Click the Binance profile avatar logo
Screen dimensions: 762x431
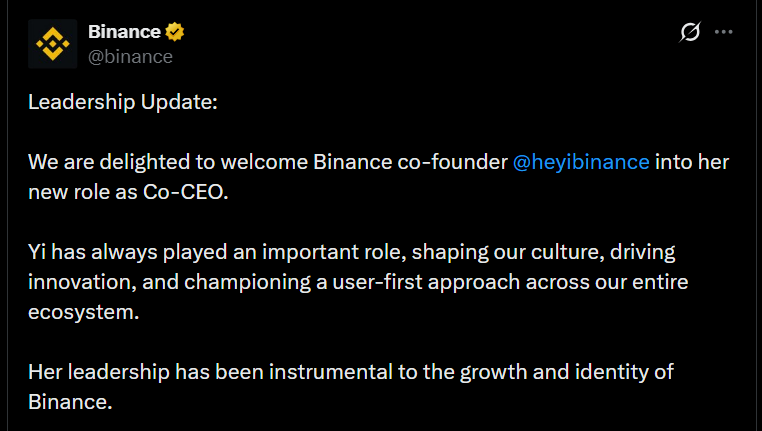tap(52, 43)
